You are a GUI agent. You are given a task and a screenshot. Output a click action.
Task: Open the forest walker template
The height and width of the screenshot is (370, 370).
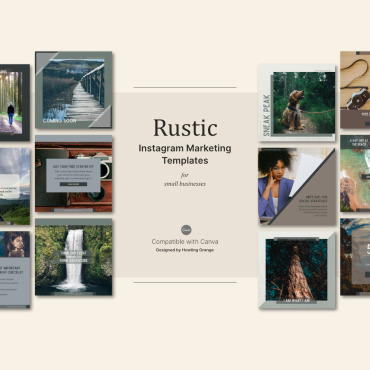(x=15, y=103)
